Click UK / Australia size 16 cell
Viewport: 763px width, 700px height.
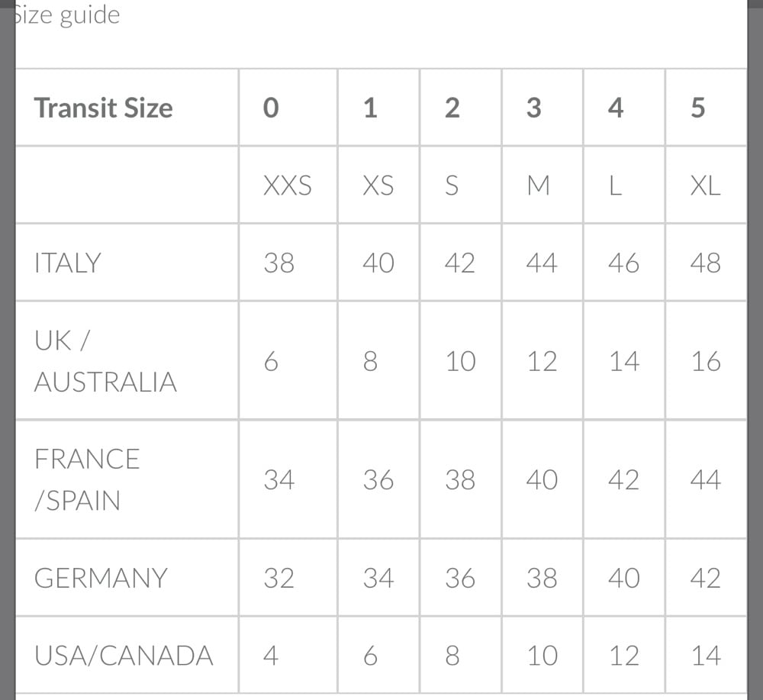[x=706, y=361]
